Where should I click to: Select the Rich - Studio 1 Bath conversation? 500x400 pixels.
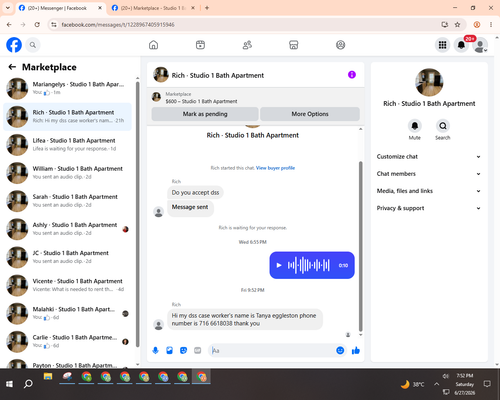67,117
